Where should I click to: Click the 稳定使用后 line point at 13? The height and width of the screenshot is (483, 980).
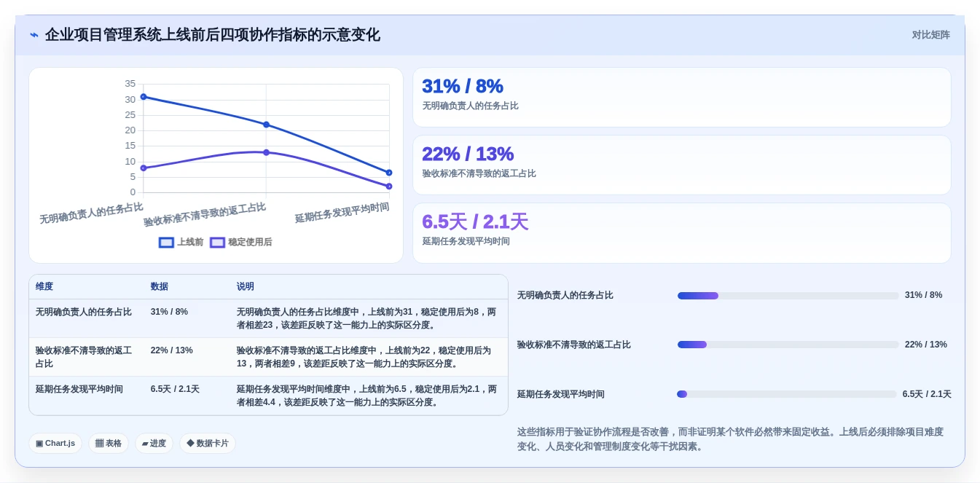(266, 152)
